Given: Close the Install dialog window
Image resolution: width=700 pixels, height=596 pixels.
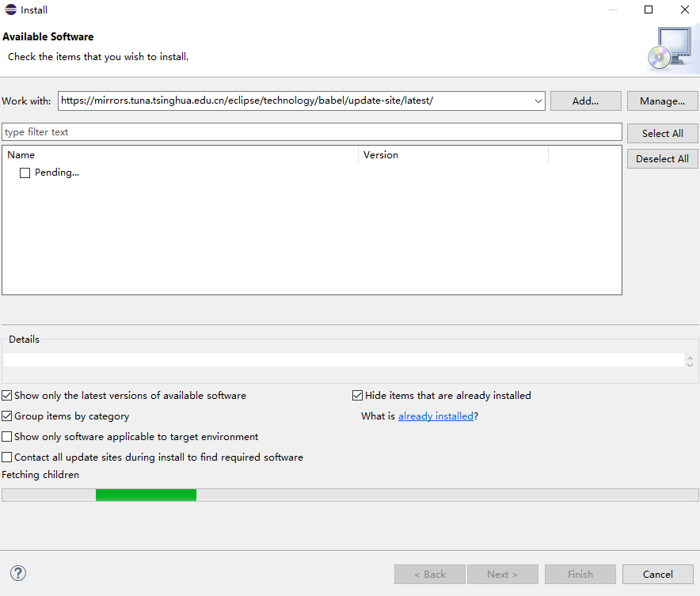Looking at the screenshot, I should pyautogui.click(x=684, y=10).
